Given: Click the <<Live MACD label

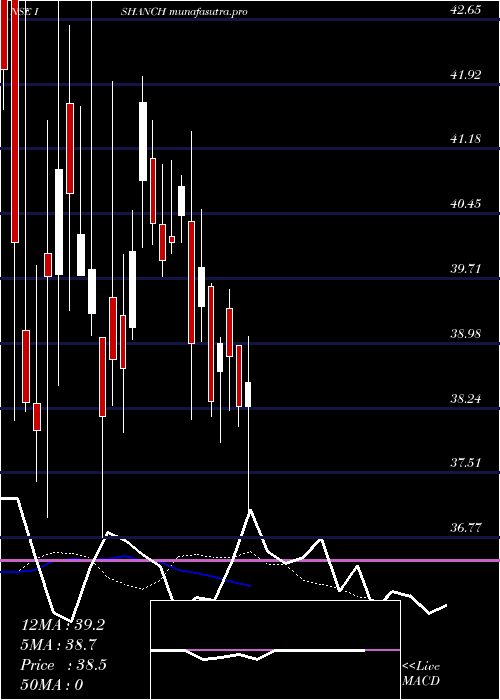Looking at the screenshot, I should pos(421,673).
